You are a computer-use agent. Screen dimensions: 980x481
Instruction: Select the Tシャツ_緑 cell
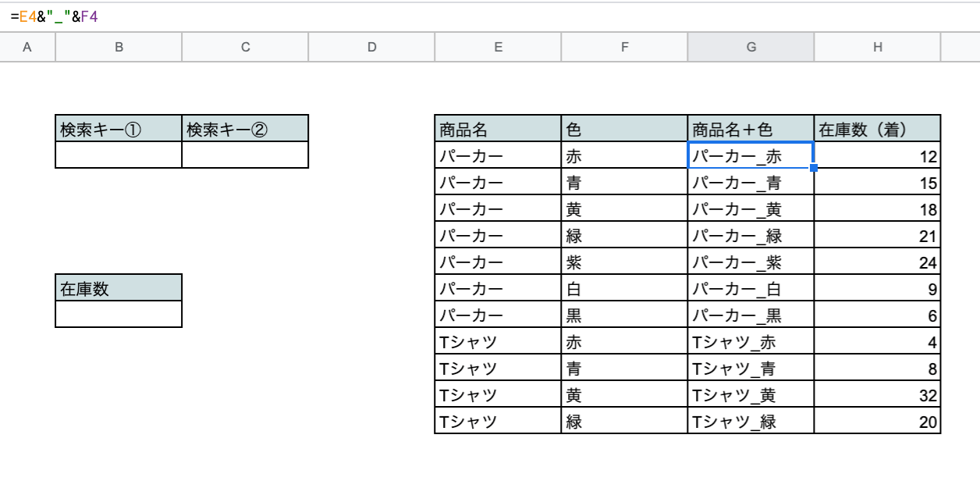pyautogui.click(x=751, y=420)
